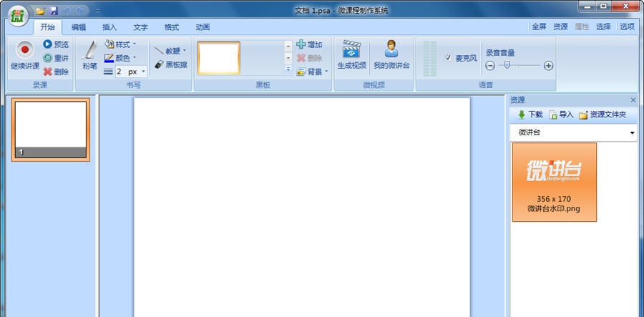The height and width of the screenshot is (317, 644).
Task: Switch to the 插入 ribbon tab
Action: [x=109, y=27]
